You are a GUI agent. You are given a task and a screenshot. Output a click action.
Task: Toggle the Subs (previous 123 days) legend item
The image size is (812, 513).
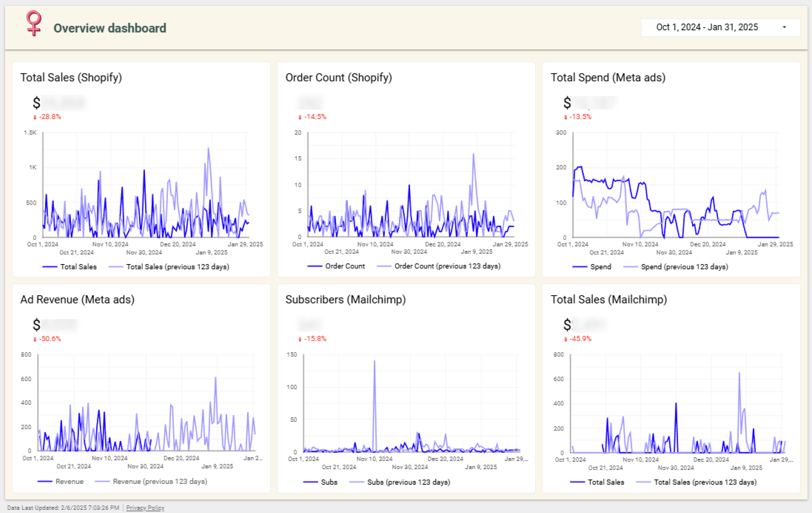pos(408,482)
